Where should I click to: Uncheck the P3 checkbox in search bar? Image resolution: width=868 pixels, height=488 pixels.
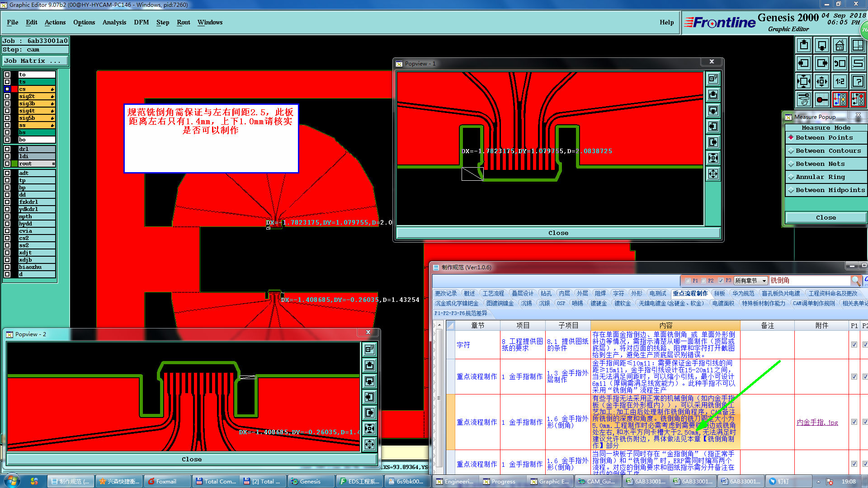[721, 281]
